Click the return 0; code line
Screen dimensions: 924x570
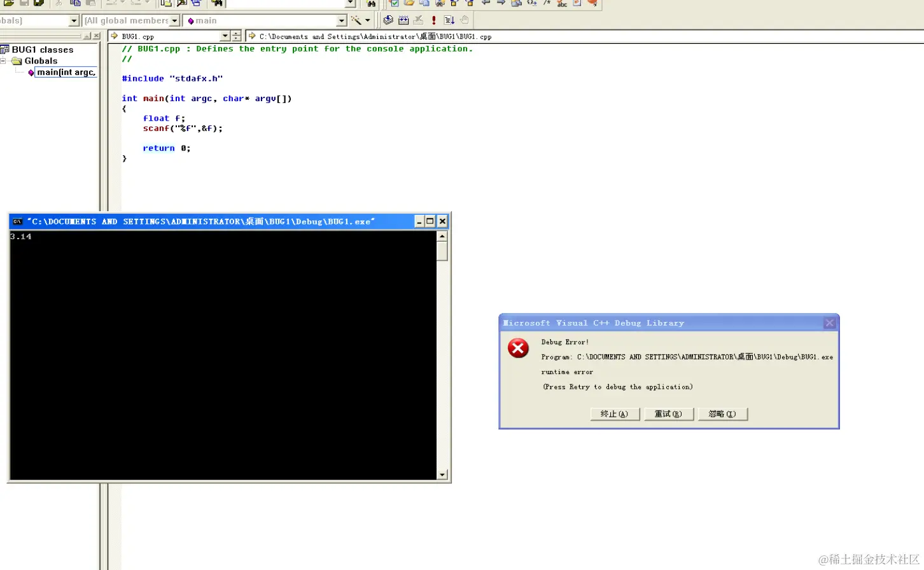coord(167,148)
